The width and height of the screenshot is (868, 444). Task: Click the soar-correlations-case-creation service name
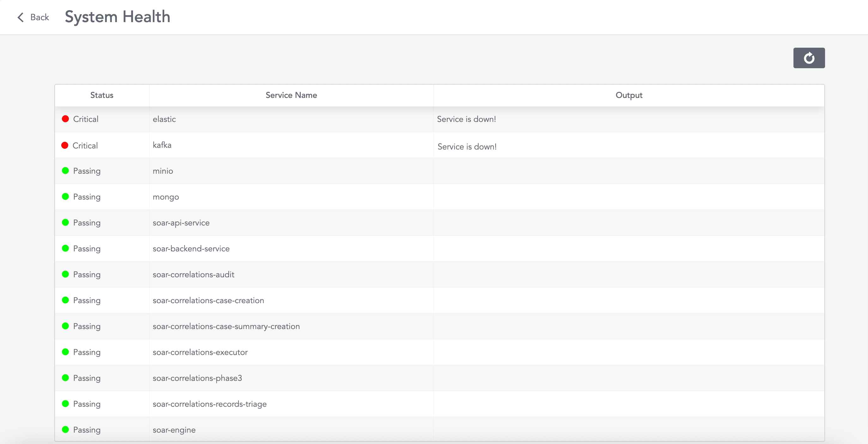point(208,300)
